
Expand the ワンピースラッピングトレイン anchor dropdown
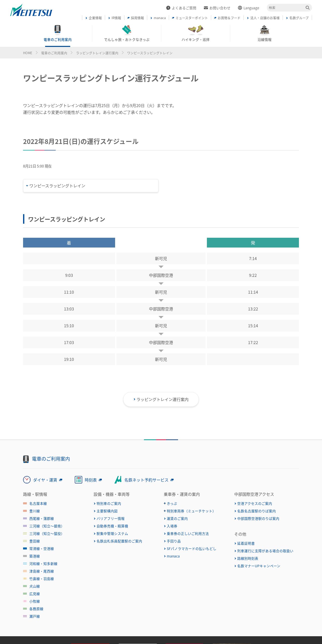pyautogui.click(x=91, y=186)
